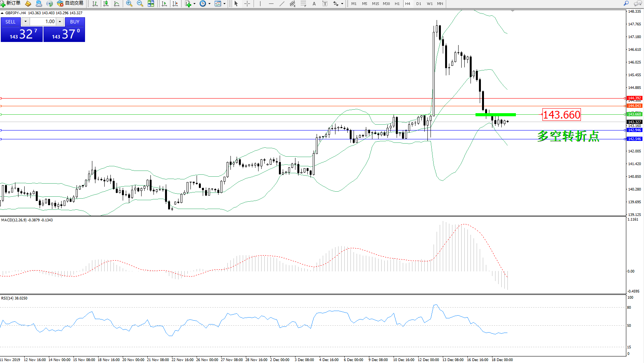The image size is (644, 363).
Task: Click the green line at 143.660
Action: (496, 114)
